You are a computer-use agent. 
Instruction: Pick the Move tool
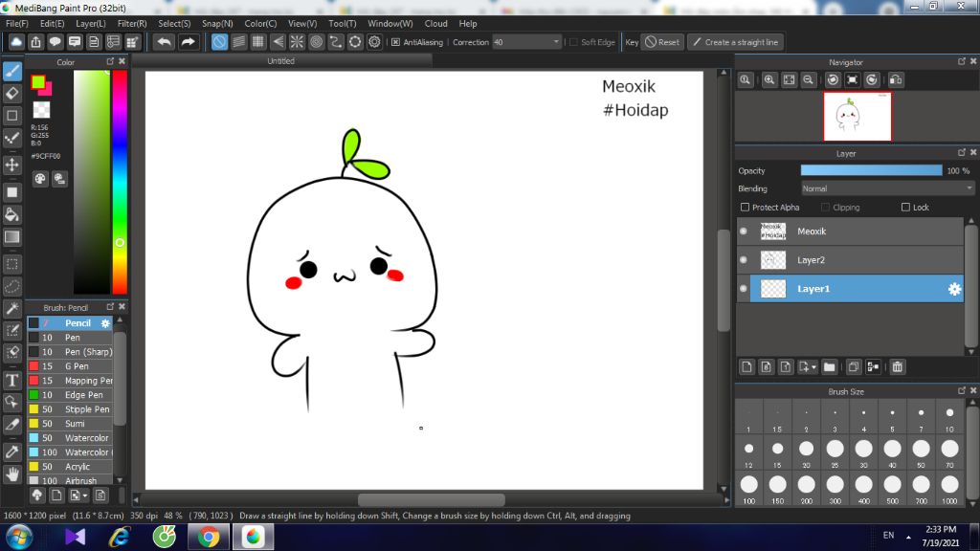[x=12, y=165]
